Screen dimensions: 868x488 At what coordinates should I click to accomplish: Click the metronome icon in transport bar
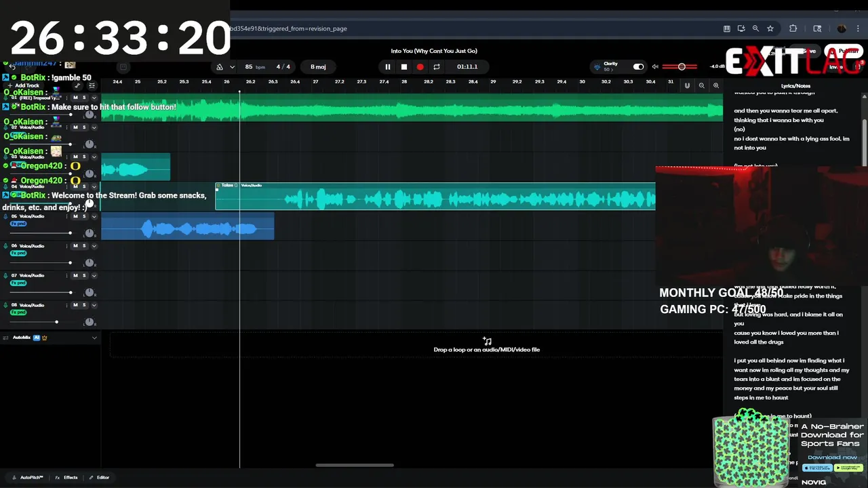219,67
